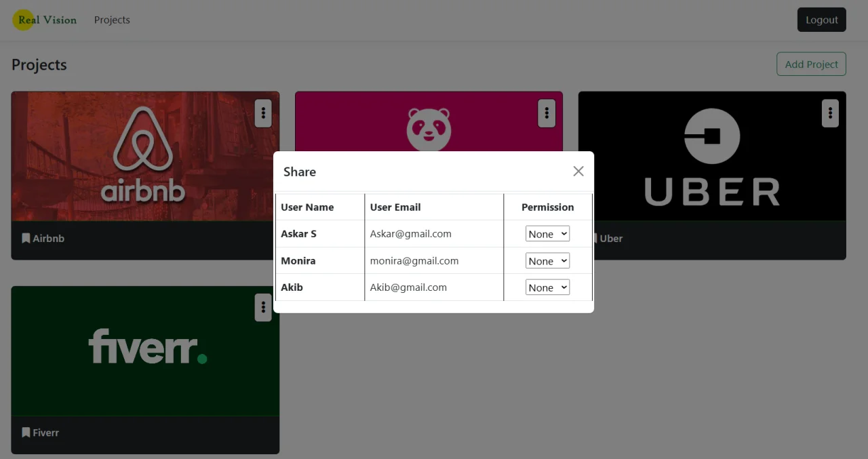
Task: Click the Uber project title label
Action: point(611,238)
